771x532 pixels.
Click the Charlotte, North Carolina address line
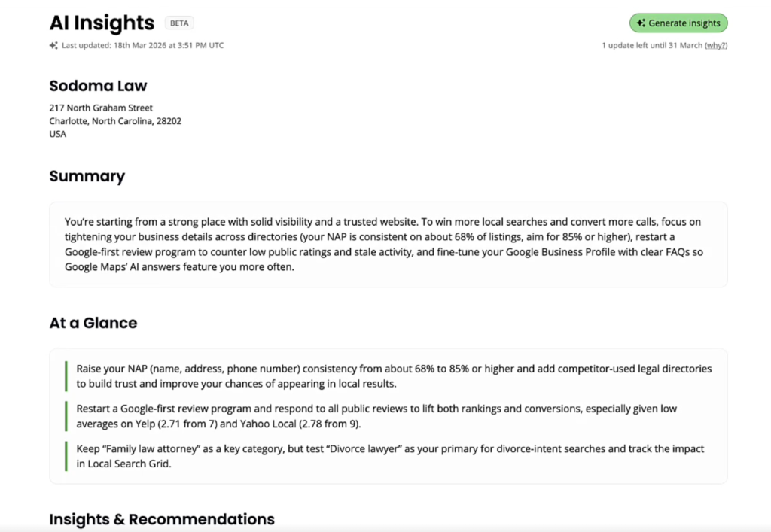coord(115,120)
